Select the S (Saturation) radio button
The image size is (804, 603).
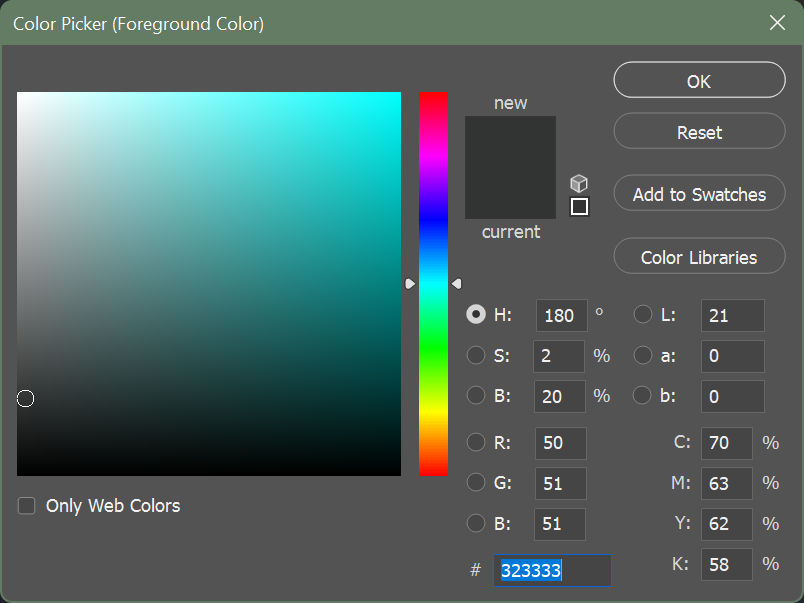coord(476,355)
